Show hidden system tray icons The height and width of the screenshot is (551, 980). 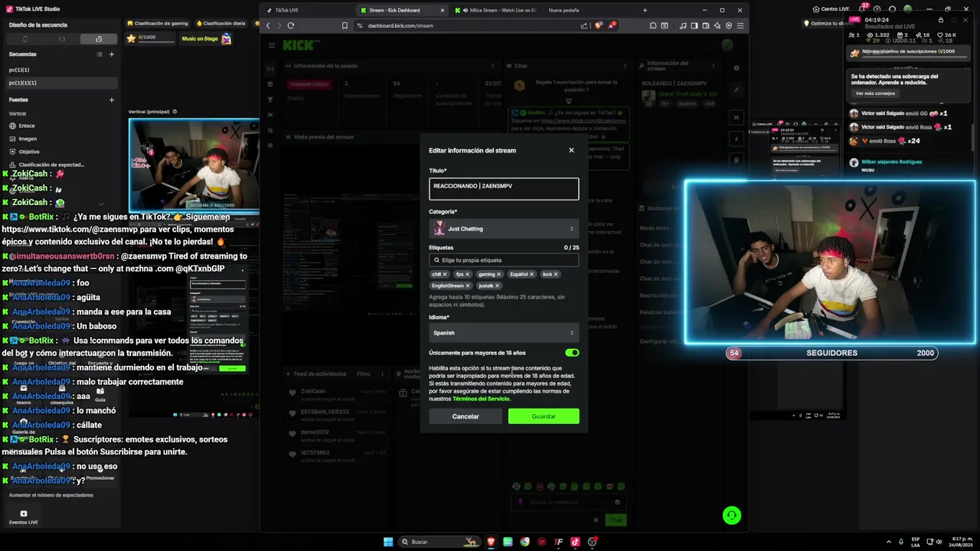(889, 542)
